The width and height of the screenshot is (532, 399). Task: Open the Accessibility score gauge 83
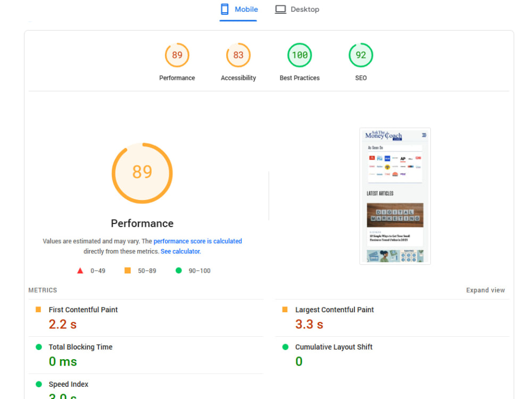pyautogui.click(x=238, y=55)
